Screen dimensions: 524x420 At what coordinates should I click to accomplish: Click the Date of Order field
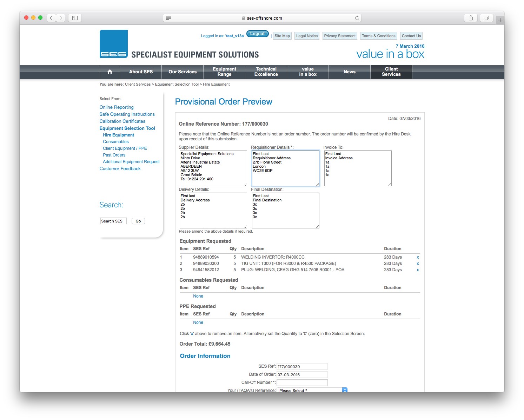[x=302, y=374]
